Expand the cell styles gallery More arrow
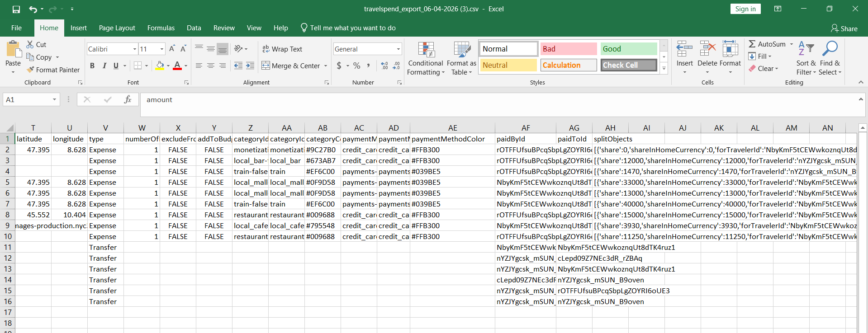The height and width of the screenshot is (333, 868). [x=664, y=69]
